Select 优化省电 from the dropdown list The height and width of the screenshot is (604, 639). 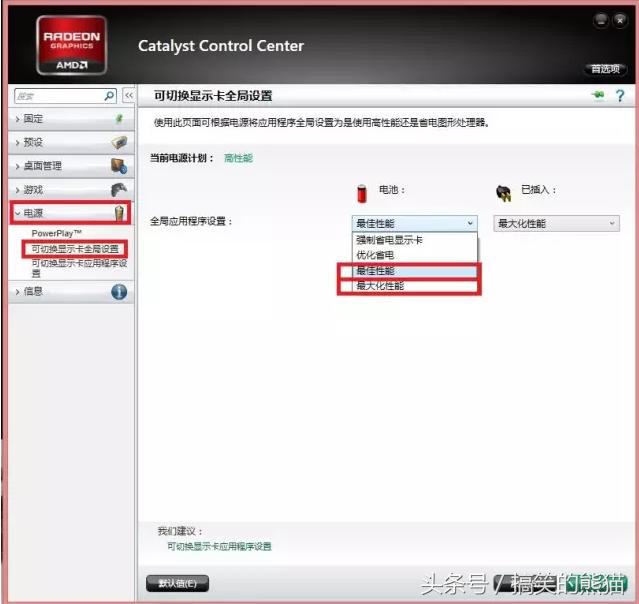point(414,255)
